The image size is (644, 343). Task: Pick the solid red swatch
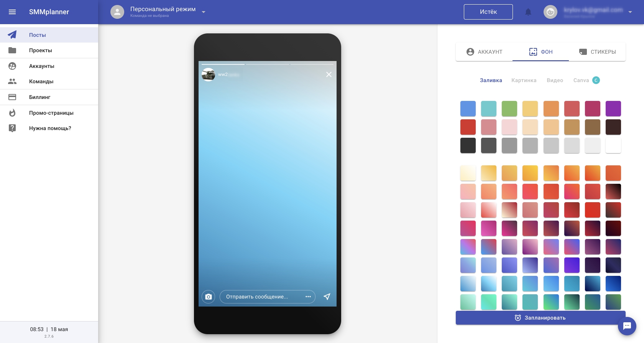tap(468, 127)
